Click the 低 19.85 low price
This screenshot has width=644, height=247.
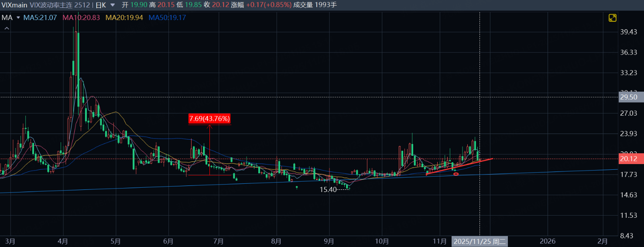tap(188, 5)
